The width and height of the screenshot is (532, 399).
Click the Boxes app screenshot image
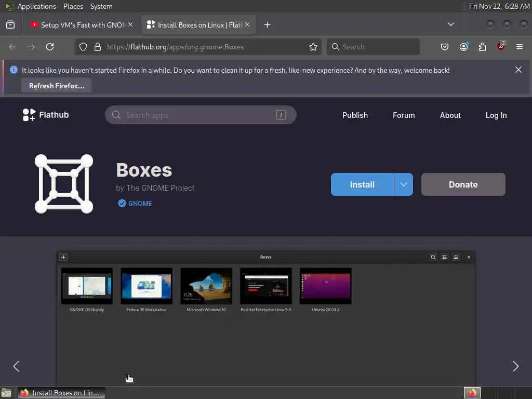pyautogui.click(x=266, y=318)
